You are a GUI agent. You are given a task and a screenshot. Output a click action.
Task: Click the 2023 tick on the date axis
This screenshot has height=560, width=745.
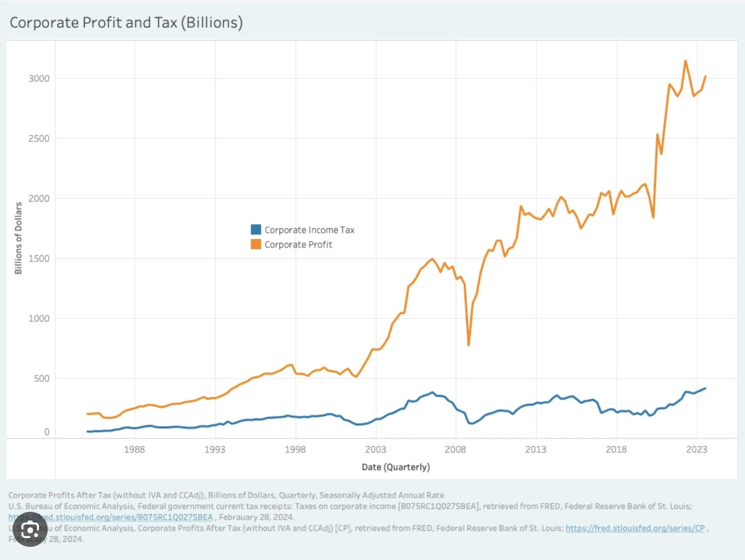pos(696,449)
